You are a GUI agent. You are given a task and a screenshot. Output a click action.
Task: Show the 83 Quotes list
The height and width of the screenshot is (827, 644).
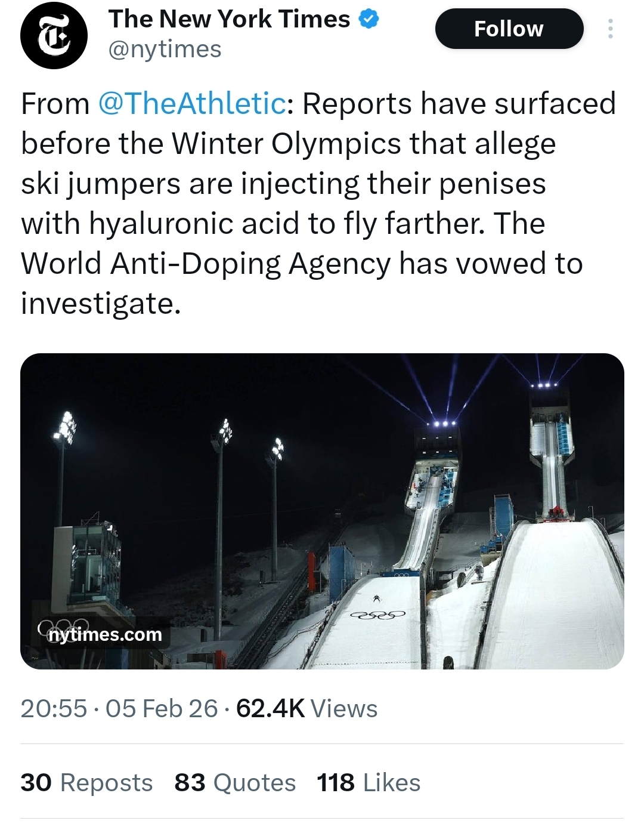pyautogui.click(x=235, y=783)
